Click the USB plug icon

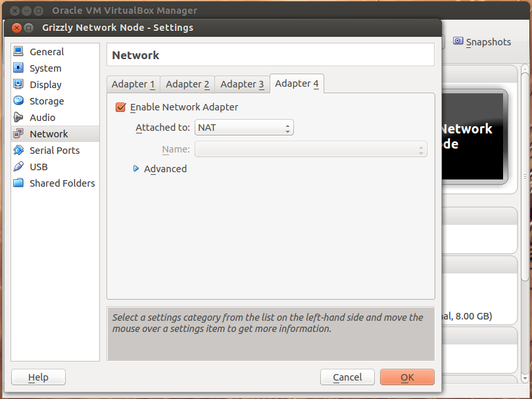point(18,166)
